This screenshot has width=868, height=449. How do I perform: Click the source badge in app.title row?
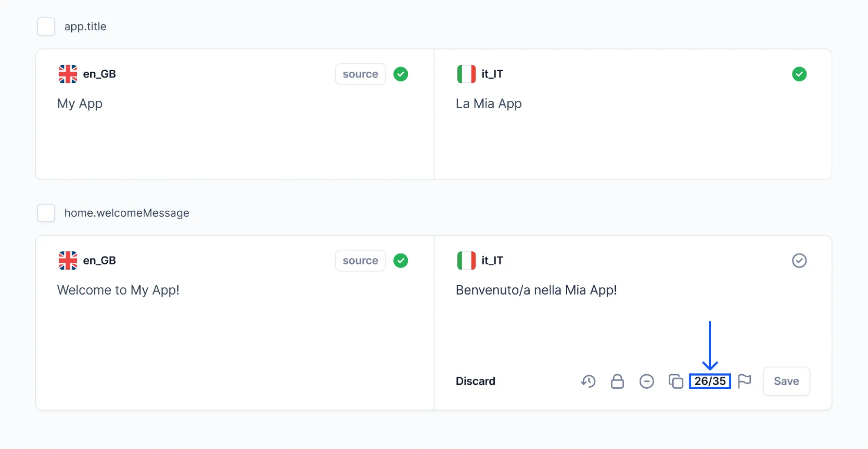[x=360, y=74]
